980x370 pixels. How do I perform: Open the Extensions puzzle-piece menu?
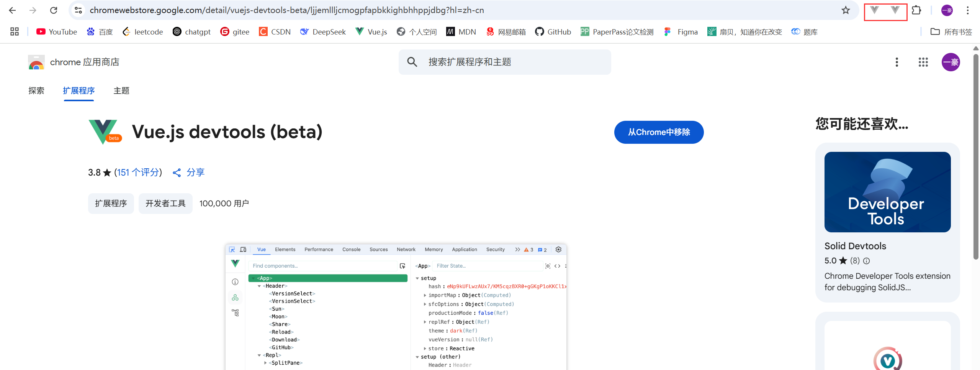916,10
